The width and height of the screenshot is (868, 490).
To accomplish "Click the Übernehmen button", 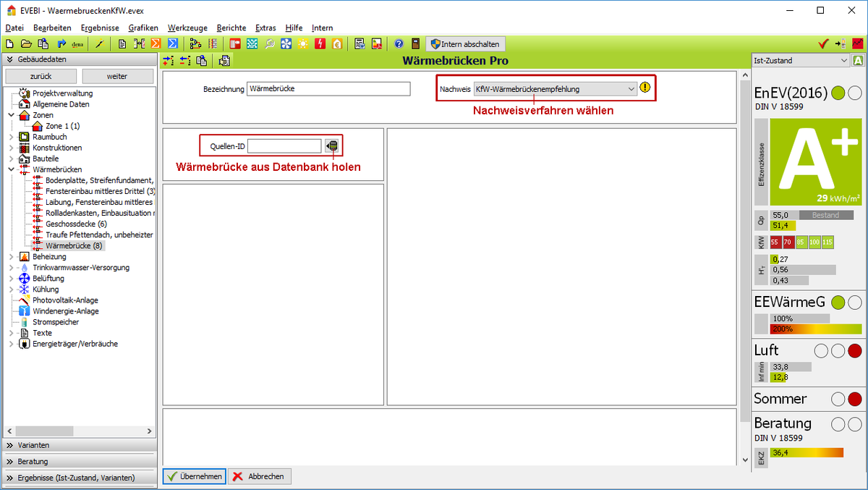I will (x=194, y=476).
